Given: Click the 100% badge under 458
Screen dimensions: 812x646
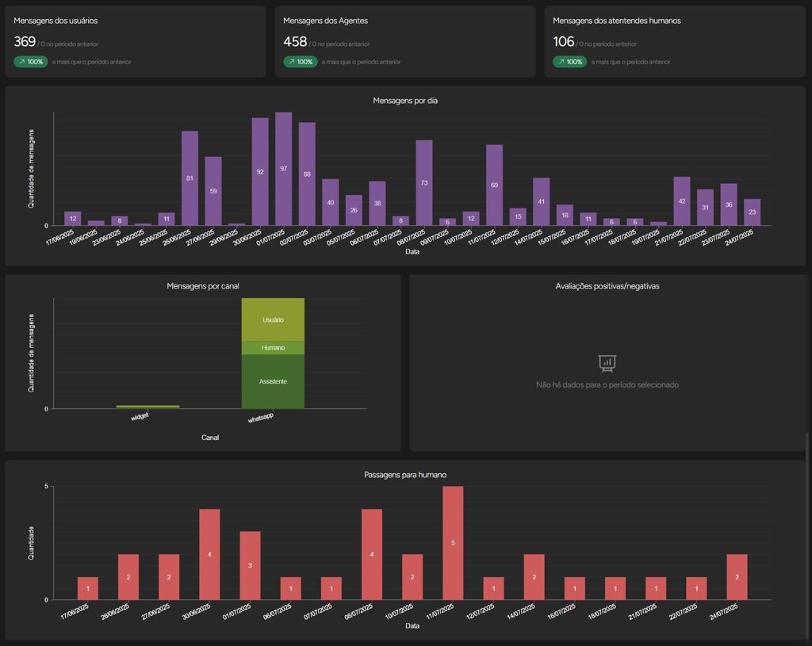Looking at the screenshot, I should 301,62.
